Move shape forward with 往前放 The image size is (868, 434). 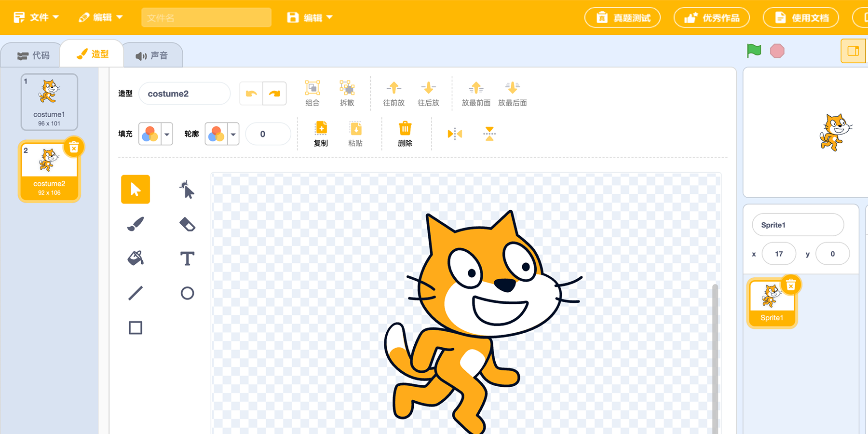pyautogui.click(x=393, y=93)
